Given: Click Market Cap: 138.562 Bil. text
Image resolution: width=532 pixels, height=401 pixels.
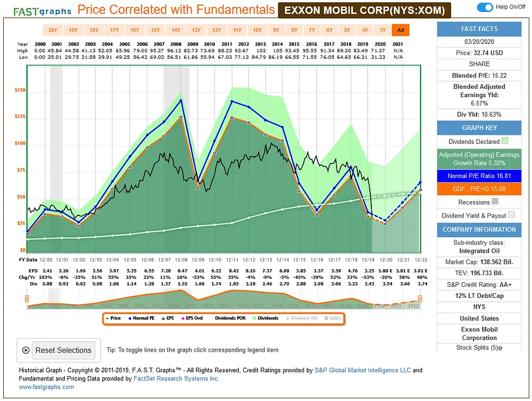Looking at the screenshot, I should click(479, 262).
